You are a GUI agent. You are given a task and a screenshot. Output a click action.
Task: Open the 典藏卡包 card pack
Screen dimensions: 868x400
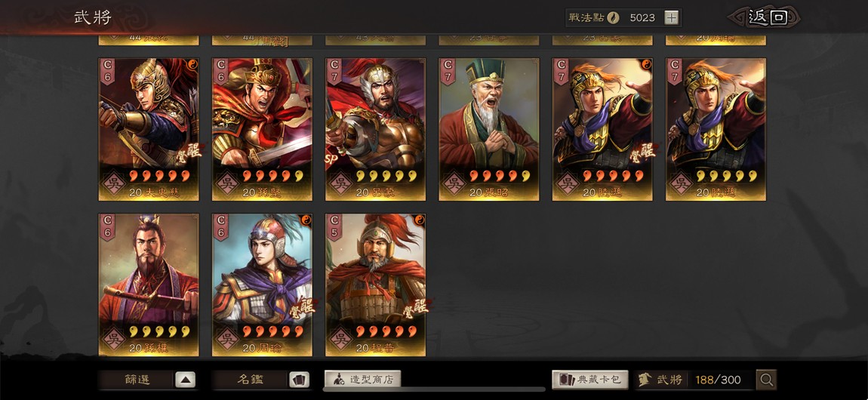click(590, 380)
